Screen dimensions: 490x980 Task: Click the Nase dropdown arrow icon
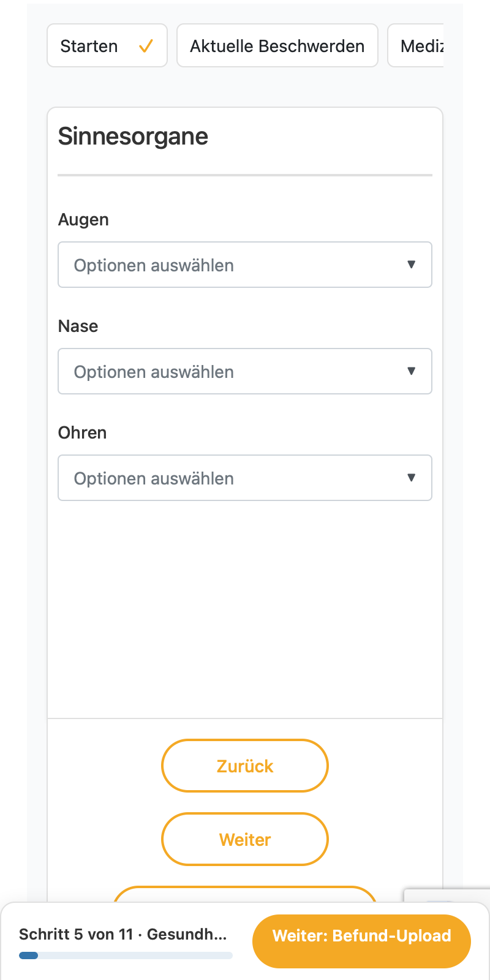click(412, 371)
